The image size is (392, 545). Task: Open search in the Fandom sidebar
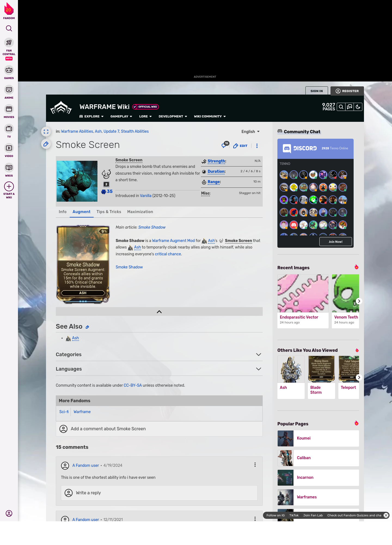coord(9,28)
